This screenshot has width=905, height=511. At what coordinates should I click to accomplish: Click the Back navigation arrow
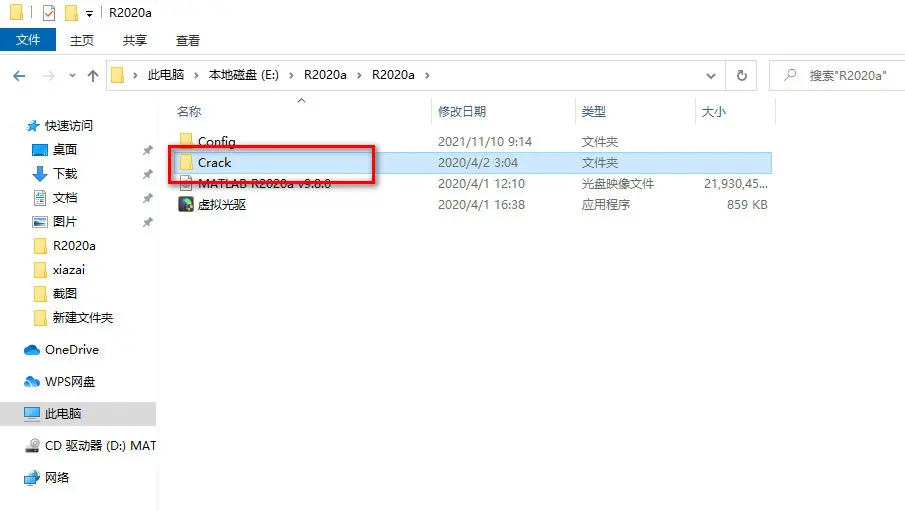19,76
